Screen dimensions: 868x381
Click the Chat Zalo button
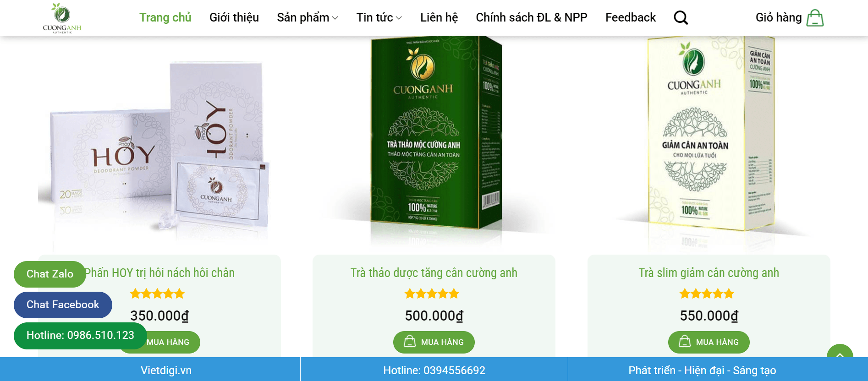tap(50, 274)
